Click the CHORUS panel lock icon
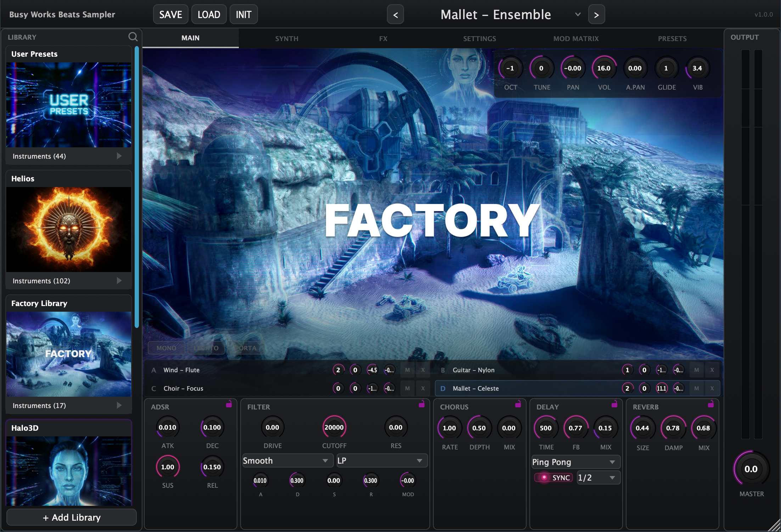Image resolution: width=781 pixels, height=532 pixels. [518, 404]
